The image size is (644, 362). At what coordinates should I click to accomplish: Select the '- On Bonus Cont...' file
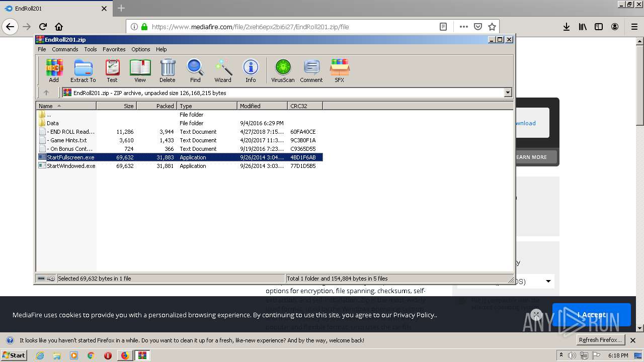pyautogui.click(x=180, y=149)
